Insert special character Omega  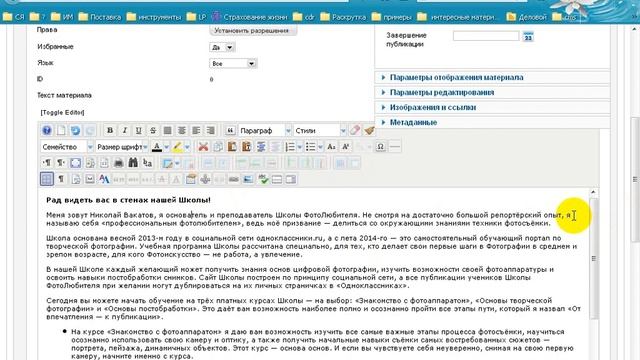click(x=380, y=147)
